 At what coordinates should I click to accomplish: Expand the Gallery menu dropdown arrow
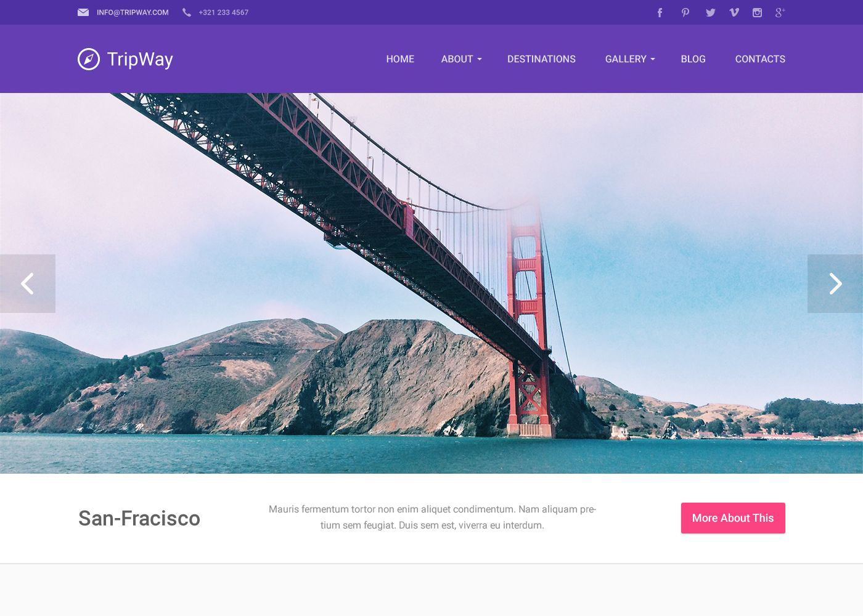point(653,60)
